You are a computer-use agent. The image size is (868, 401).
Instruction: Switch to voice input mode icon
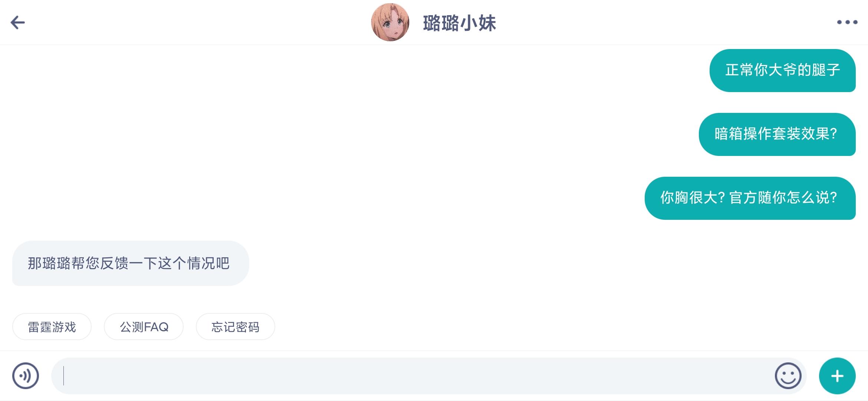pos(26,376)
